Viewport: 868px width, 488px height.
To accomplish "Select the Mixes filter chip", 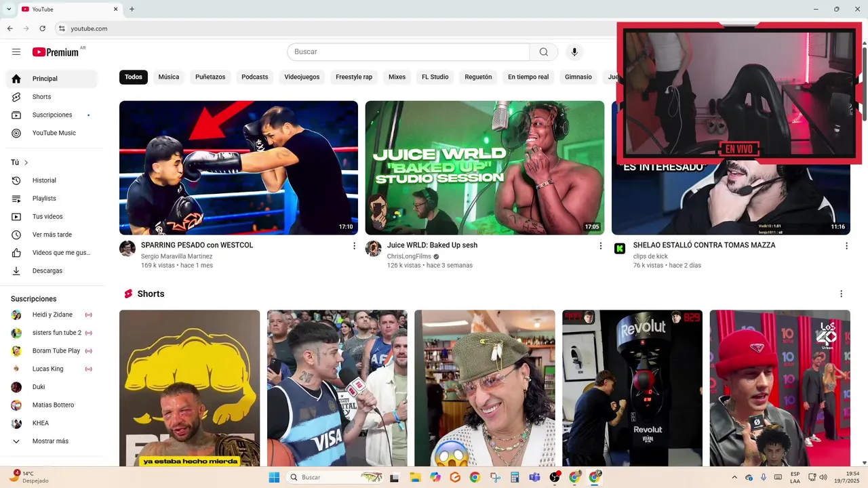I will click(x=397, y=77).
